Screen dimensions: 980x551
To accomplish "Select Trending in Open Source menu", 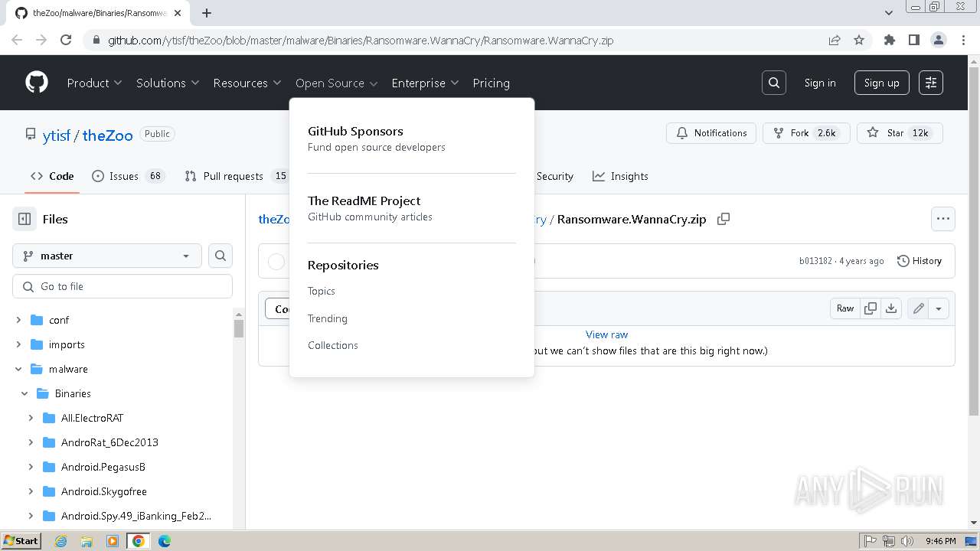I will coord(328,318).
